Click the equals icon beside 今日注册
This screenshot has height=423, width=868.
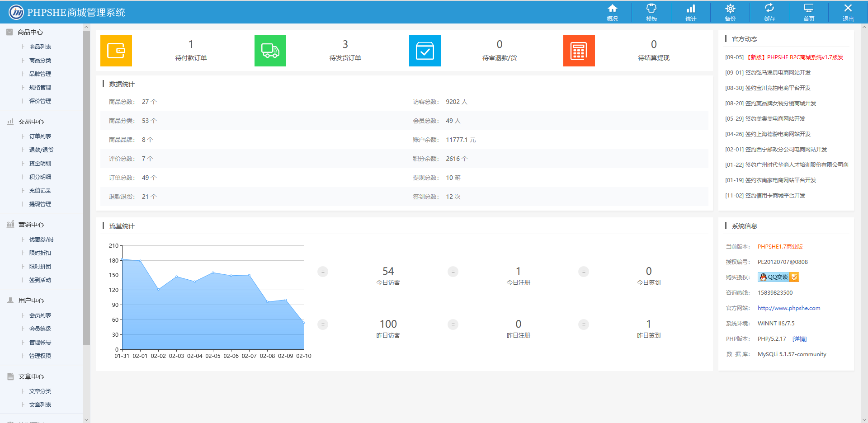(453, 272)
